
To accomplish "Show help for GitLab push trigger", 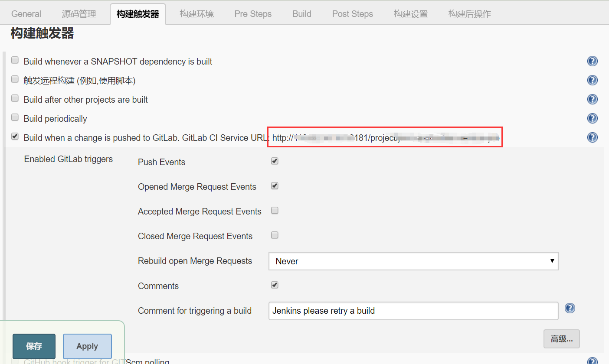I will coord(593,137).
